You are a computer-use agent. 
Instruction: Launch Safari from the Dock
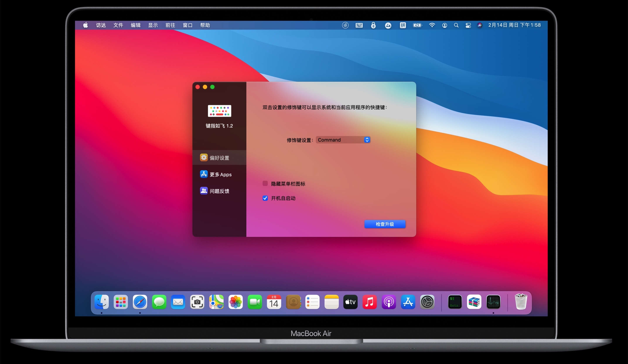pyautogui.click(x=140, y=302)
